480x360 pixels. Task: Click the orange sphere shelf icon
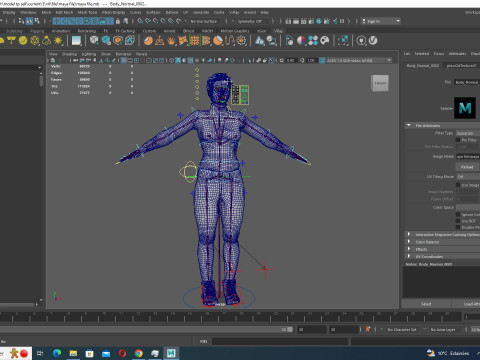pyautogui.click(x=148, y=41)
